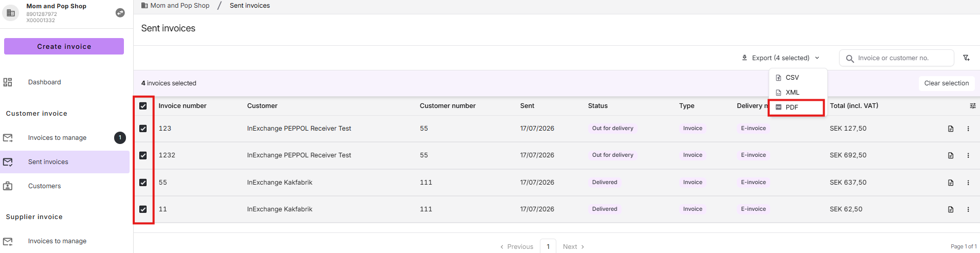The image size is (980, 253).
Task: Click the Delivered status of invoice 55
Action: coord(605,183)
